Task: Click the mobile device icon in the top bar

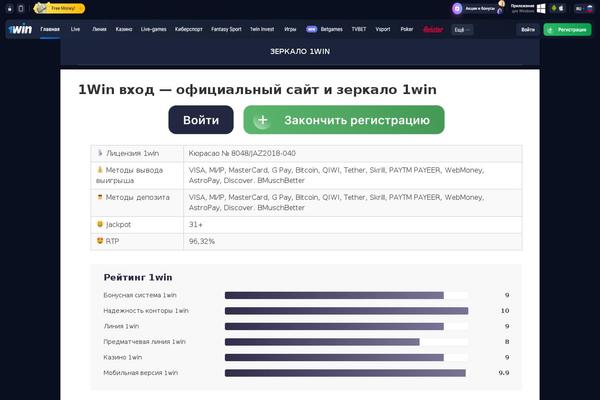Action: coord(21,8)
